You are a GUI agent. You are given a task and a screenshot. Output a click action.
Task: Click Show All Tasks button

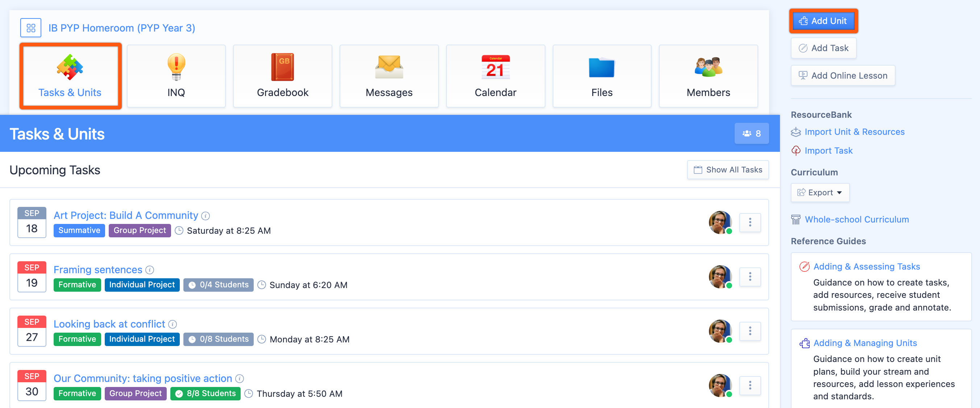(x=727, y=170)
